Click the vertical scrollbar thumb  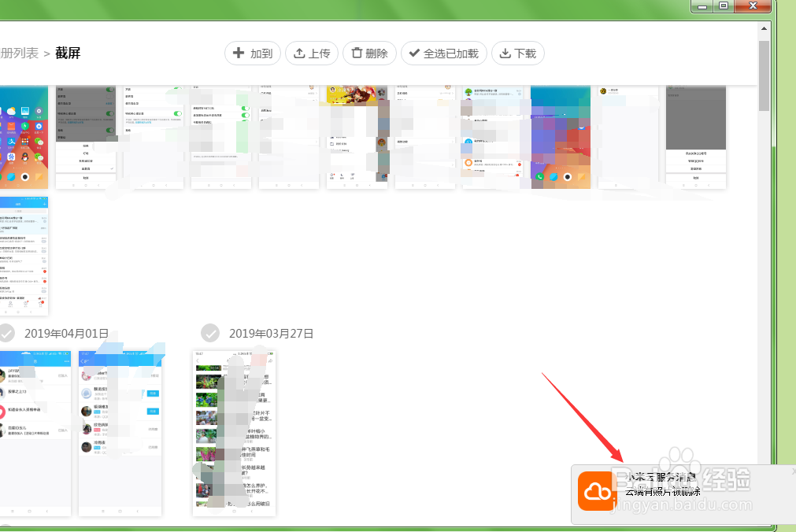coord(764,76)
